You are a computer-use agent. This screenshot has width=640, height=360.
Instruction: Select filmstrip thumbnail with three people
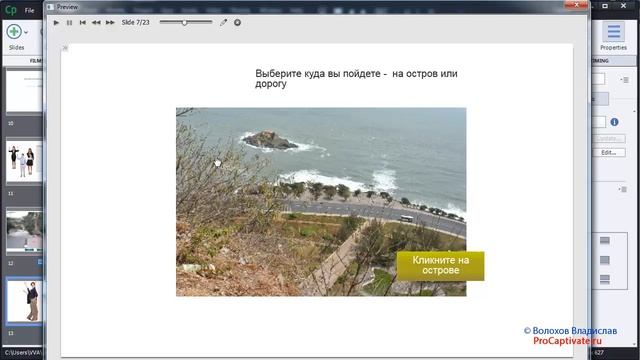[x=24, y=161]
